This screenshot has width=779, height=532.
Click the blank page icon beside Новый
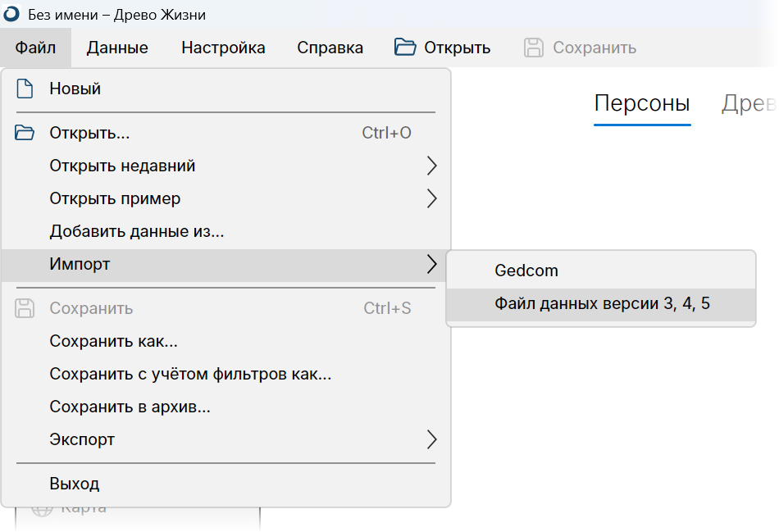(25, 89)
